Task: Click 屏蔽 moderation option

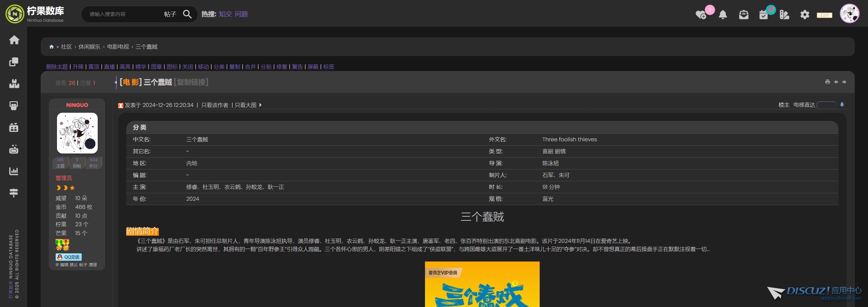Action: pyautogui.click(x=313, y=67)
